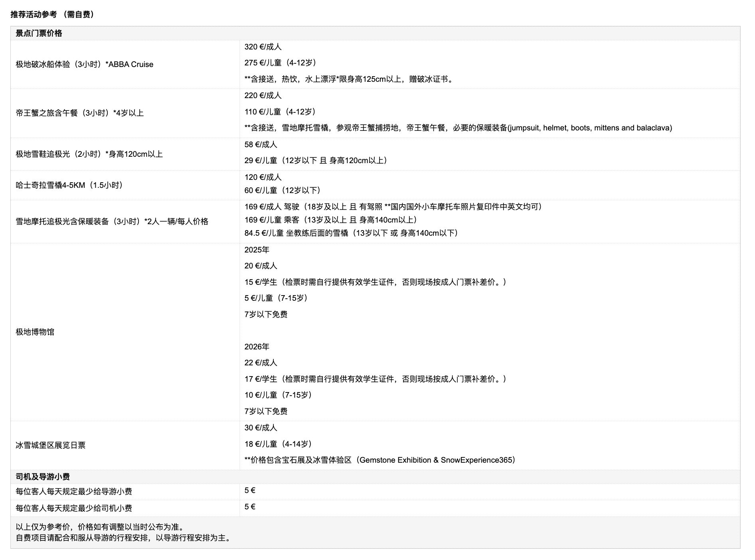Click the 推荐活动参考（需自费）heading

[x=53, y=15]
